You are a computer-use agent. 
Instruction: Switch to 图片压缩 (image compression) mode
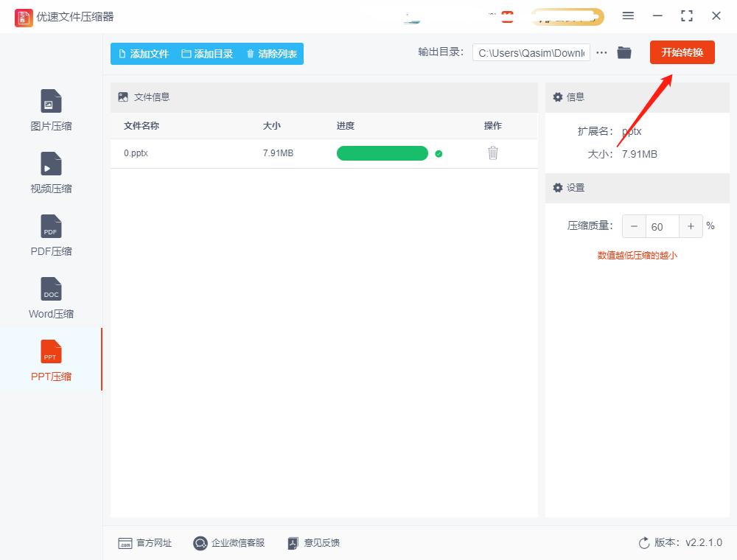pos(50,109)
